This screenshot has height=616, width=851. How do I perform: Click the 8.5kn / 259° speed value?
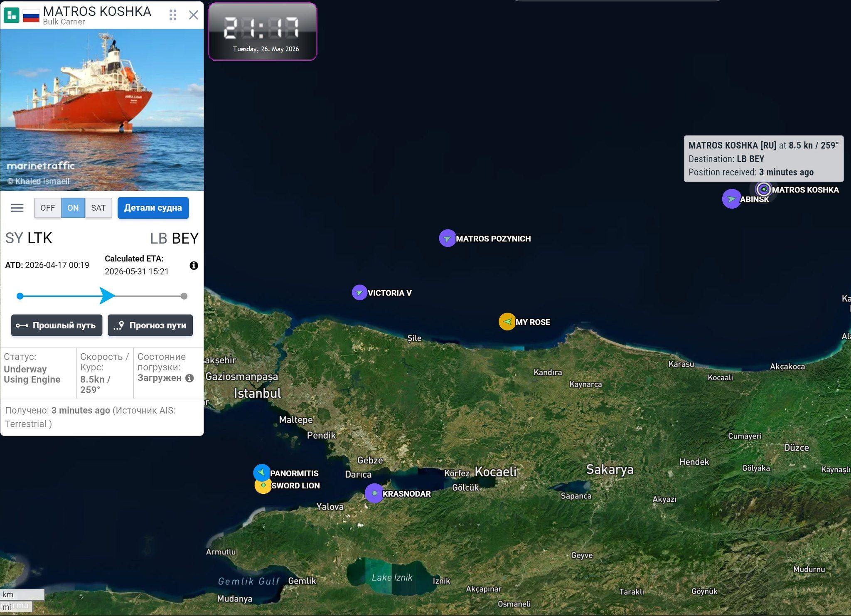coord(95,384)
